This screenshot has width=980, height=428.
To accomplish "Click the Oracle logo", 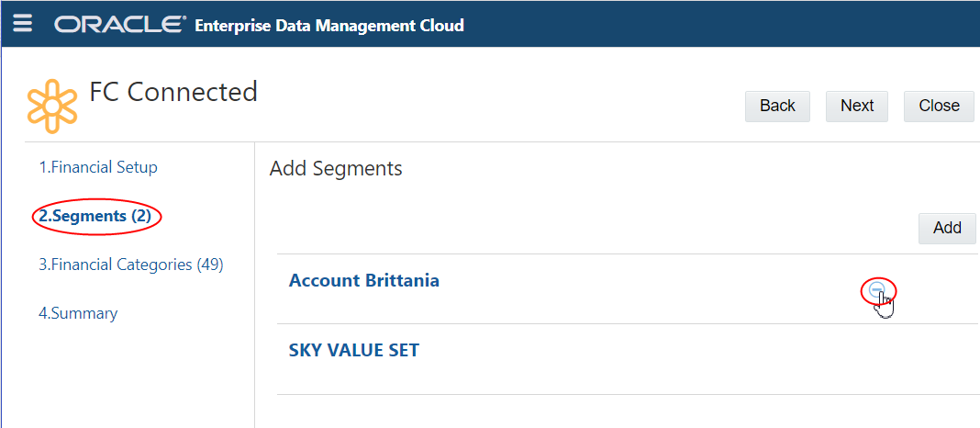I will 119,25.
